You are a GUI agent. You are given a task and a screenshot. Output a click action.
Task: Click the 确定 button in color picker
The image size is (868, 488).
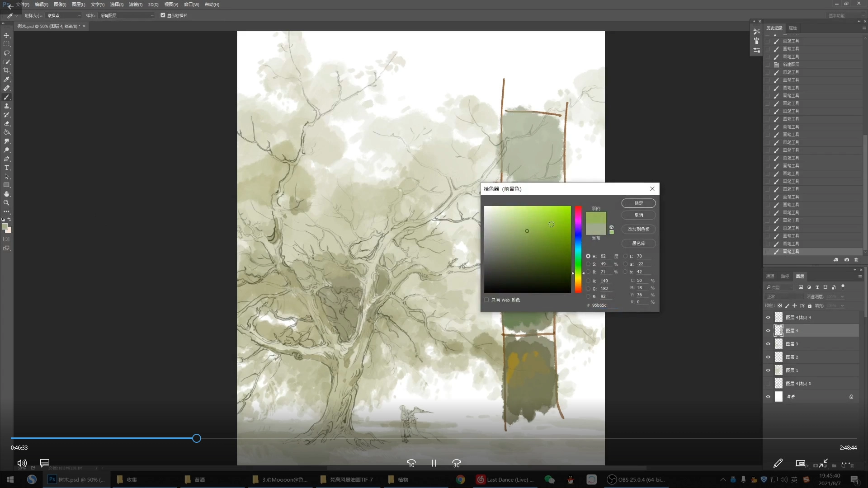pyautogui.click(x=638, y=203)
